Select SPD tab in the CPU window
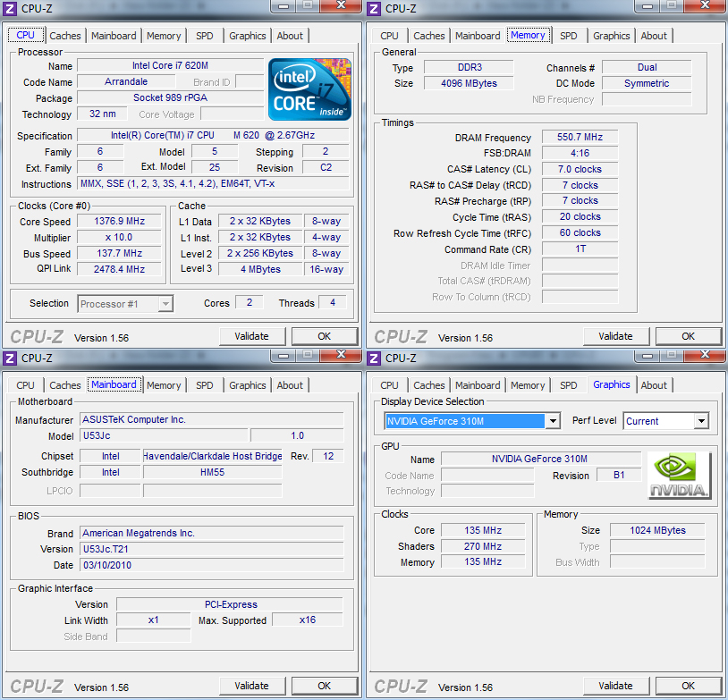The width and height of the screenshot is (728, 700). point(204,36)
